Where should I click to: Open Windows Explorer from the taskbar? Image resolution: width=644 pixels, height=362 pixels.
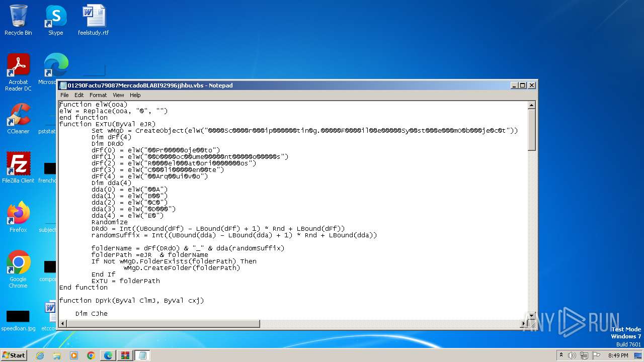[57, 355]
